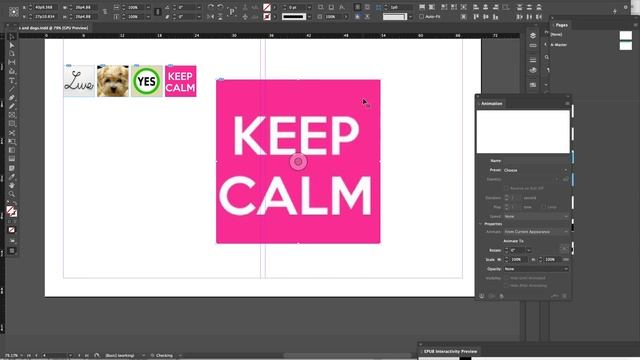Toggle Hide After Animating checkbox
Screen dimensions: 640x360
click(x=506, y=285)
